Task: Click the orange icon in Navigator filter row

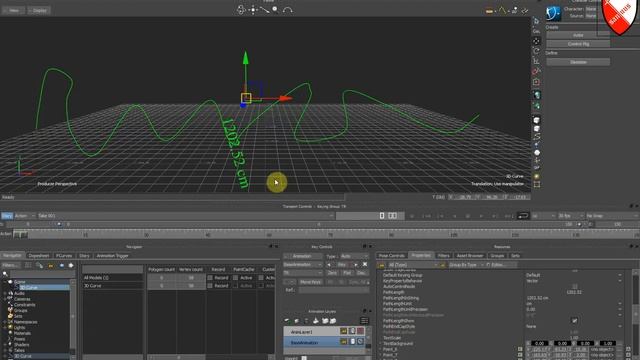Action: 51,265
